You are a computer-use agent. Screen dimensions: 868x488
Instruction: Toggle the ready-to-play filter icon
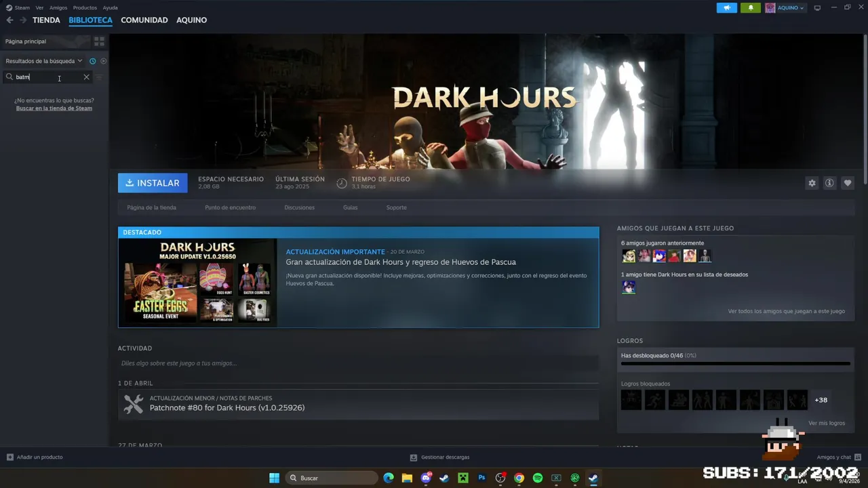click(104, 61)
